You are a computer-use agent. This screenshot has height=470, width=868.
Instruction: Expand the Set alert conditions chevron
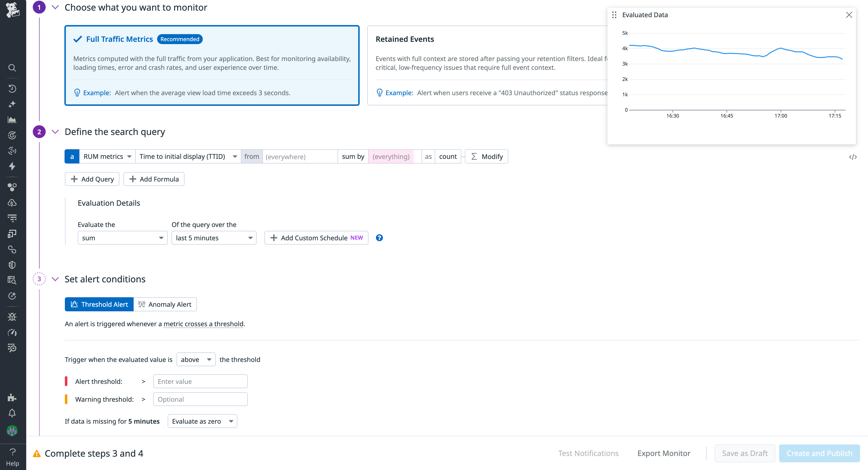click(55, 279)
